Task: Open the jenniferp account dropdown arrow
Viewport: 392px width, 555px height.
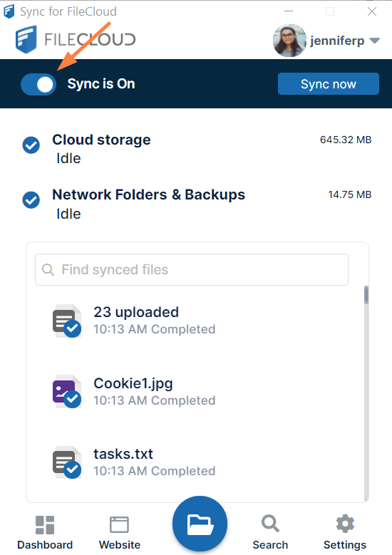Action: [374, 41]
